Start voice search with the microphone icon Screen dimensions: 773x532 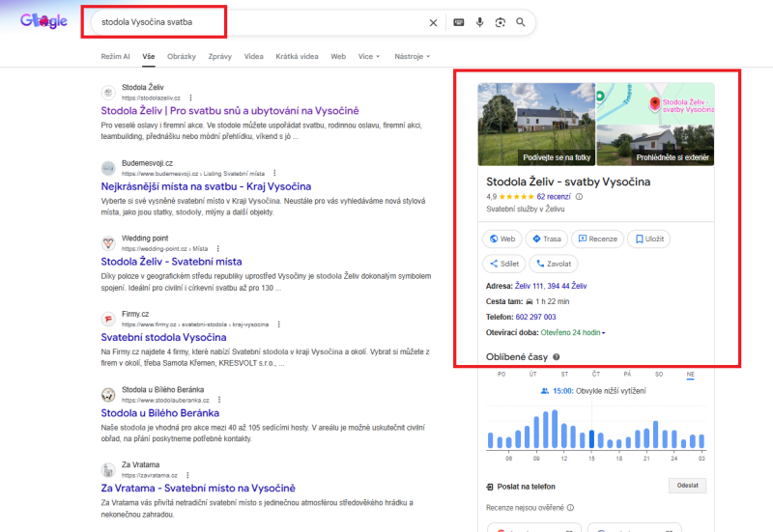[x=479, y=22]
